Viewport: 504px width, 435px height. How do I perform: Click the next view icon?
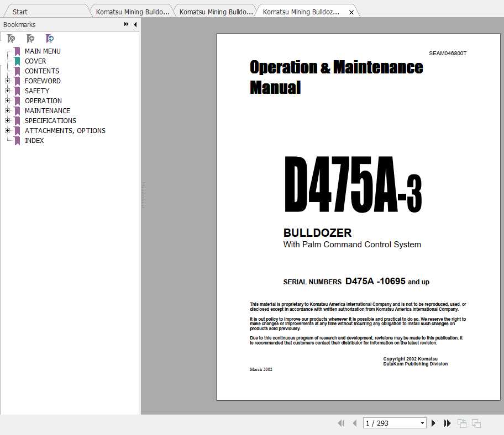coord(476,423)
